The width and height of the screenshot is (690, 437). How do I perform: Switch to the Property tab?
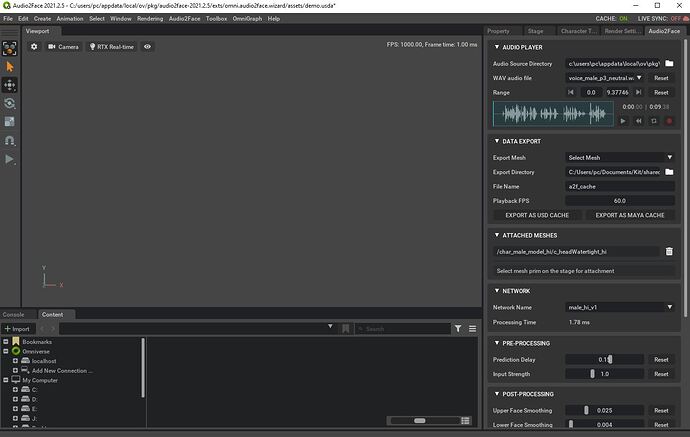point(499,31)
